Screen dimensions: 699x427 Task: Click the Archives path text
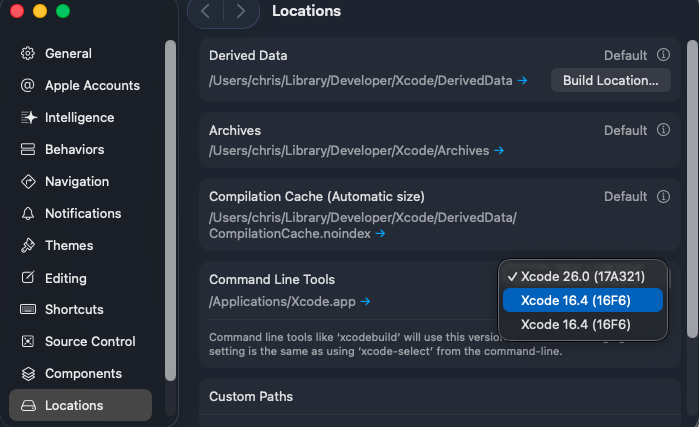(349, 151)
